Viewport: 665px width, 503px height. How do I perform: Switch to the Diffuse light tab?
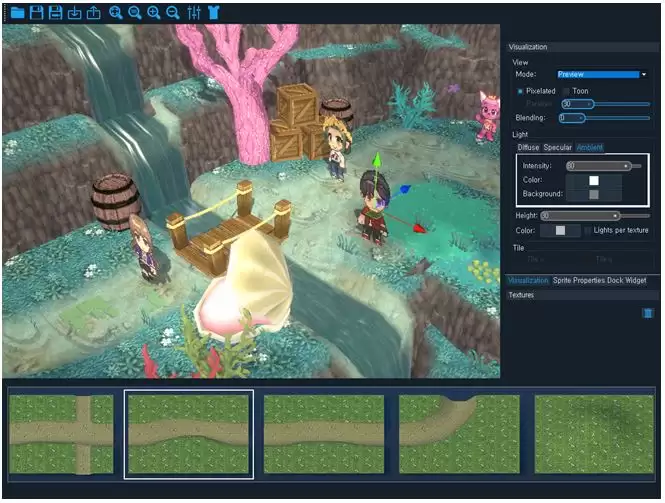[x=528, y=148]
